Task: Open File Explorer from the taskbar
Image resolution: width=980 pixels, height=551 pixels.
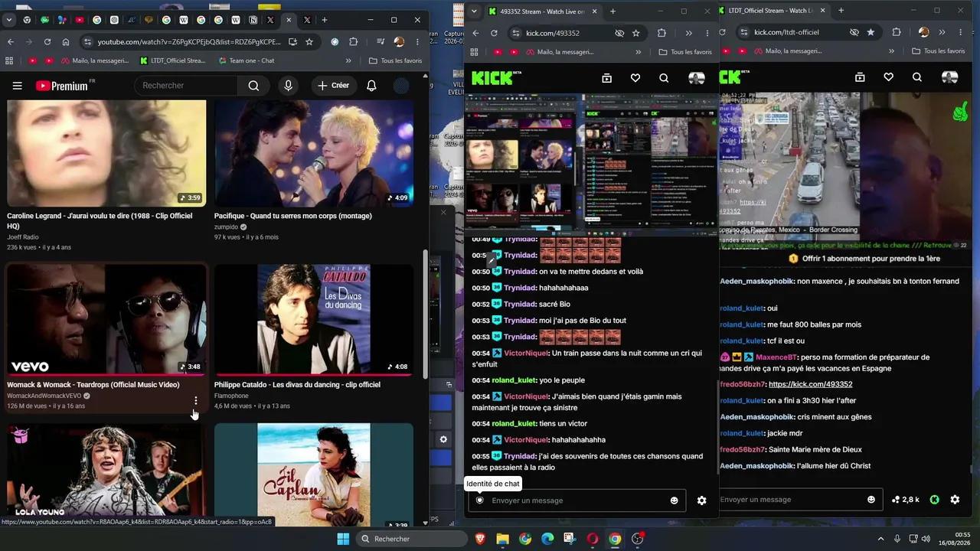Action: 502,539
